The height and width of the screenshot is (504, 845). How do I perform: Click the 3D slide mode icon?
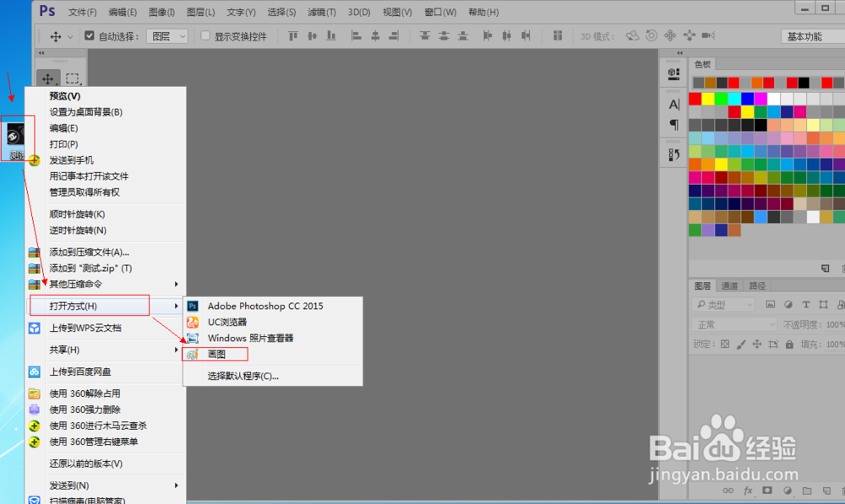click(690, 36)
